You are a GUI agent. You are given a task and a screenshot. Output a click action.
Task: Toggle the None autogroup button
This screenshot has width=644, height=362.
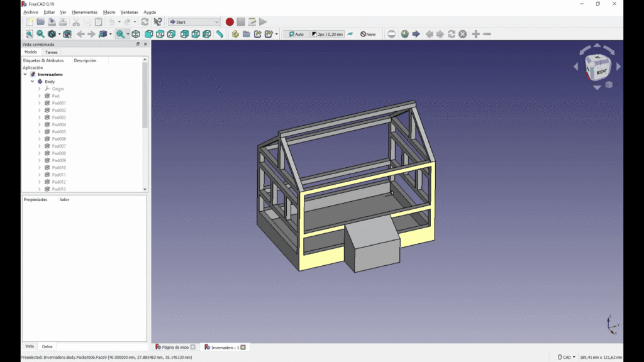point(368,34)
